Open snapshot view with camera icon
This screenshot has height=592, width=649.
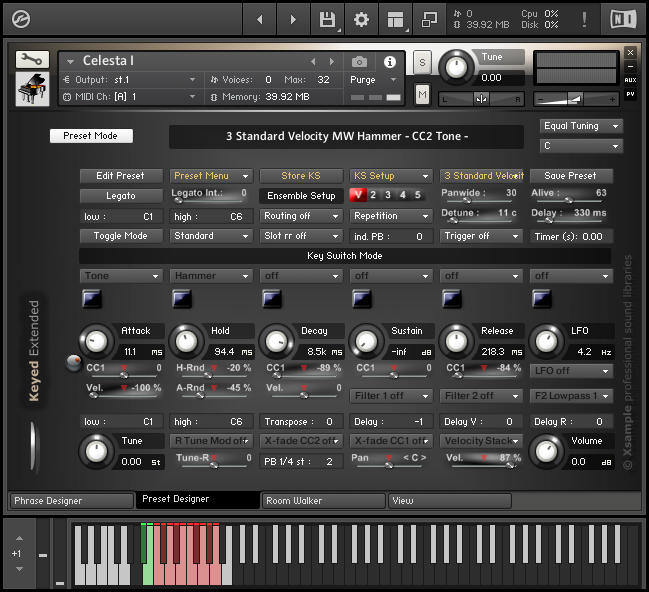point(359,62)
